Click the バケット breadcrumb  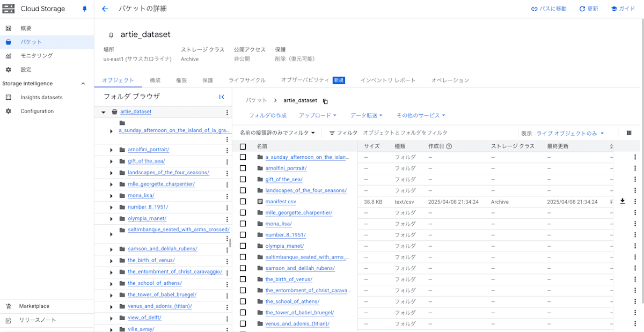pyautogui.click(x=257, y=101)
